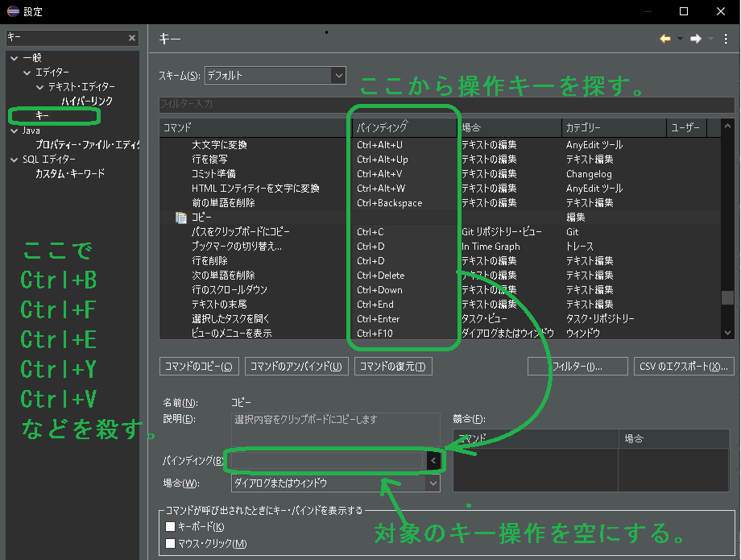741x560 pixels.
Task: Click the table vertical scrollbar thumb
Action: point(728,297)
